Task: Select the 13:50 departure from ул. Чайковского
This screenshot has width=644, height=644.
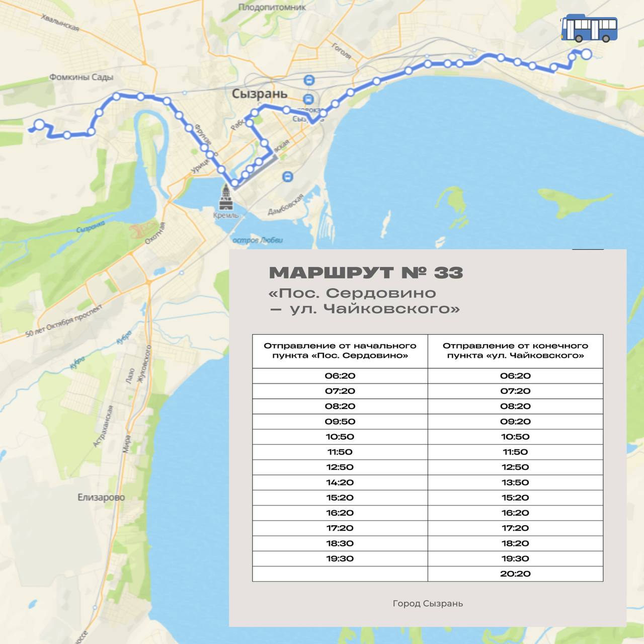Action: coord(515,482)
